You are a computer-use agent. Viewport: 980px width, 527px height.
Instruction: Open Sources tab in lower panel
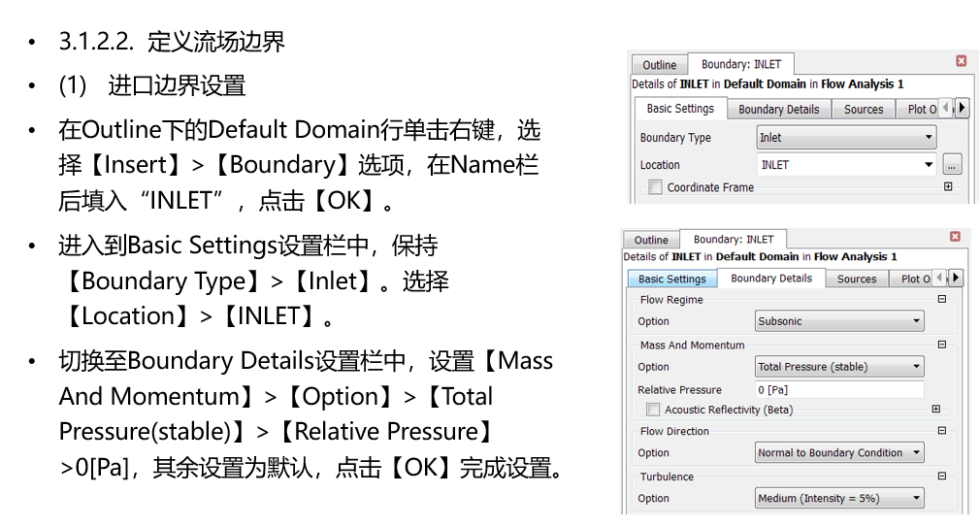[857, 279]
